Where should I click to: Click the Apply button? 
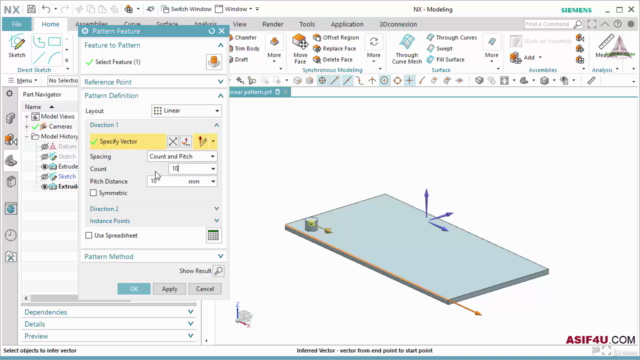(x=169, y=289)
